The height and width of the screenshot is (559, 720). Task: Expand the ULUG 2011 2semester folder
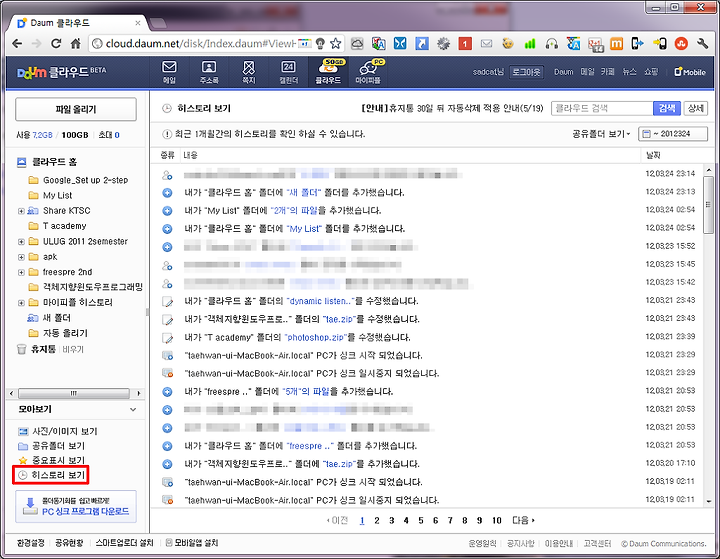click(21, 242)
